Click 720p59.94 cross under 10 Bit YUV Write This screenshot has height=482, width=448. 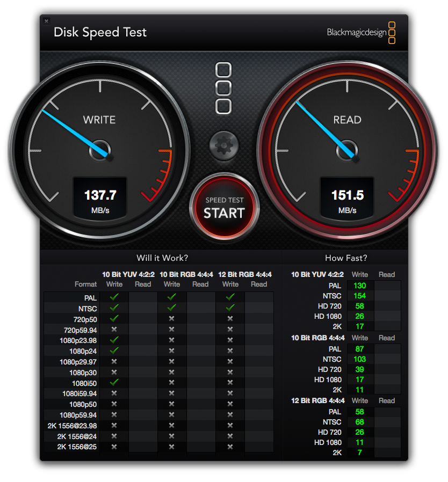[x=114, y=329]
